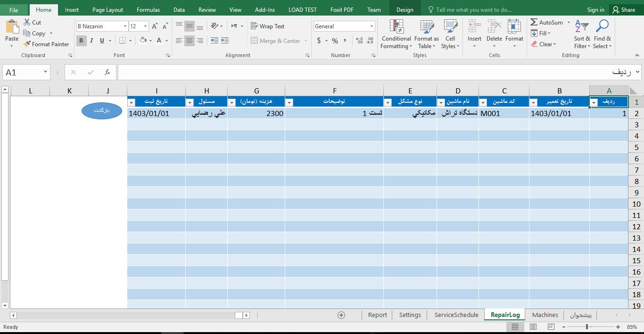This screenshot has height=334, width=644.
Task: Open the Page Layout ribbon tab
Action: [x=107, y=9]
